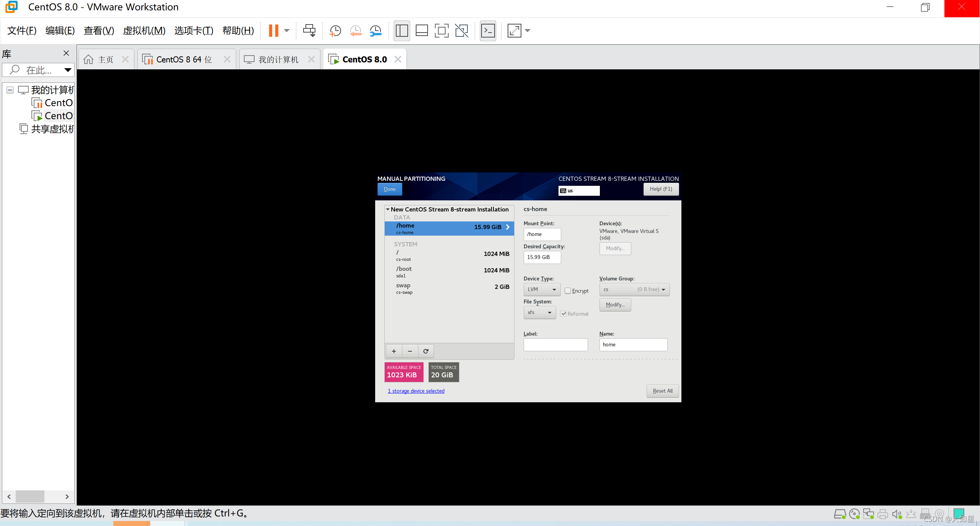
Task: Open the 1 storage device selected link
Action: (x=416, y=391)
